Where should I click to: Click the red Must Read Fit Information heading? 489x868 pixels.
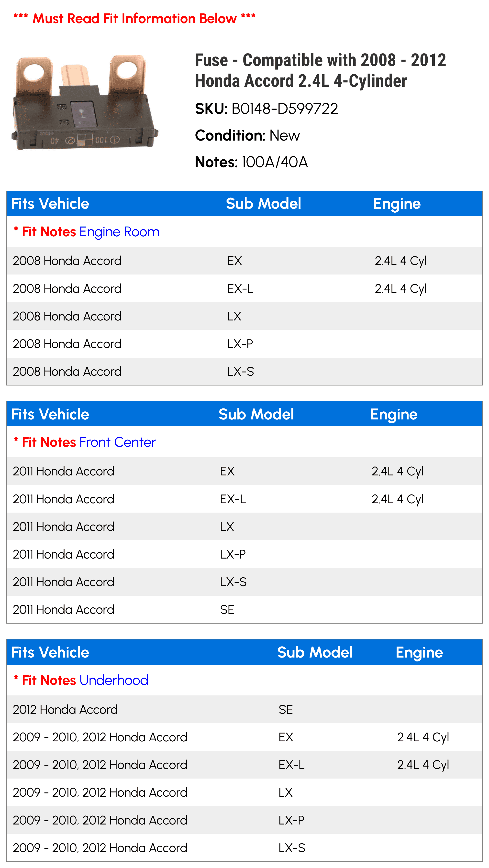tap(134, 19)
